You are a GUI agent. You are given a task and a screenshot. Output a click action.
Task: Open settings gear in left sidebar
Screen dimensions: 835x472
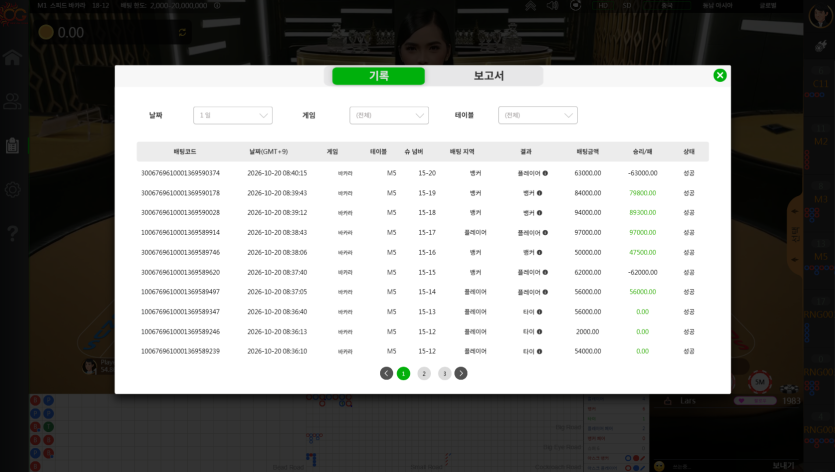click(x=12, y=190)
